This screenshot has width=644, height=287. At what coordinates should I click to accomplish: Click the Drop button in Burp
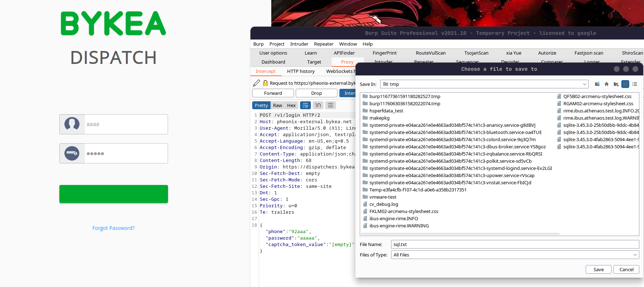[317, 93]
